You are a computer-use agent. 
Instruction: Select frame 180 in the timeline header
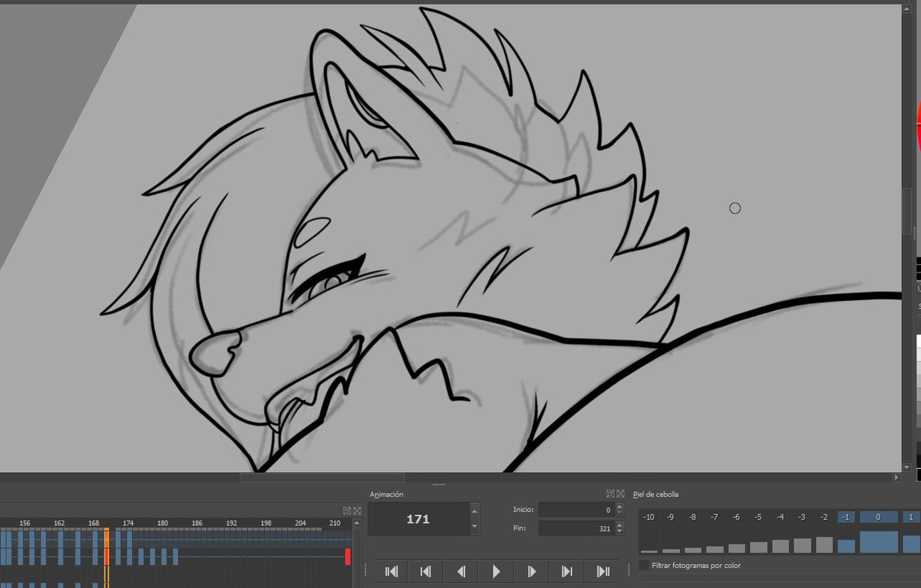coord(163,523)
